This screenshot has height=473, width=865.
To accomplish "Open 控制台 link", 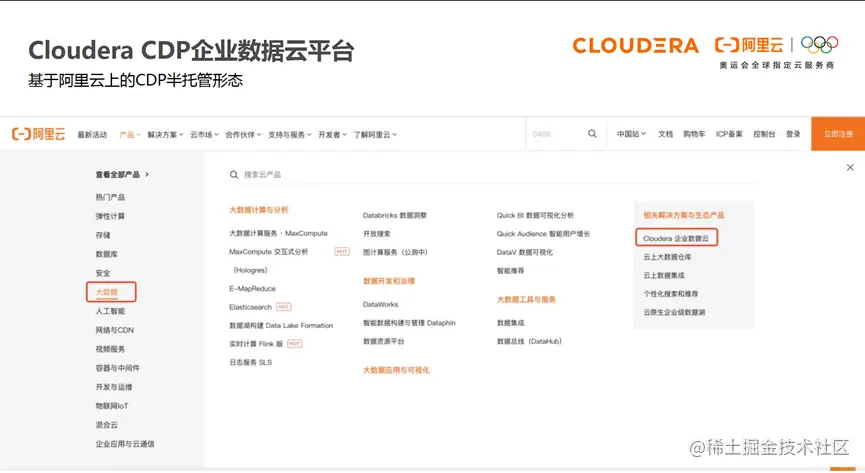I will pos(764,134).
